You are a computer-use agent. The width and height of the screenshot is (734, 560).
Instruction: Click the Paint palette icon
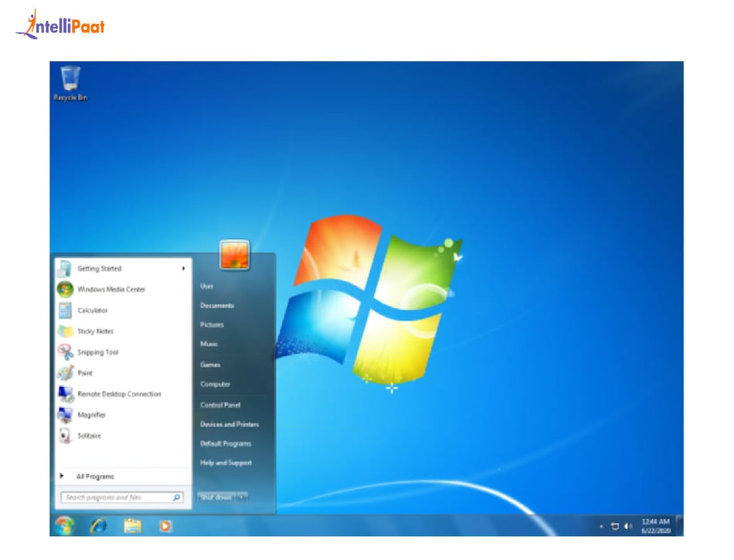pos(65,373)
